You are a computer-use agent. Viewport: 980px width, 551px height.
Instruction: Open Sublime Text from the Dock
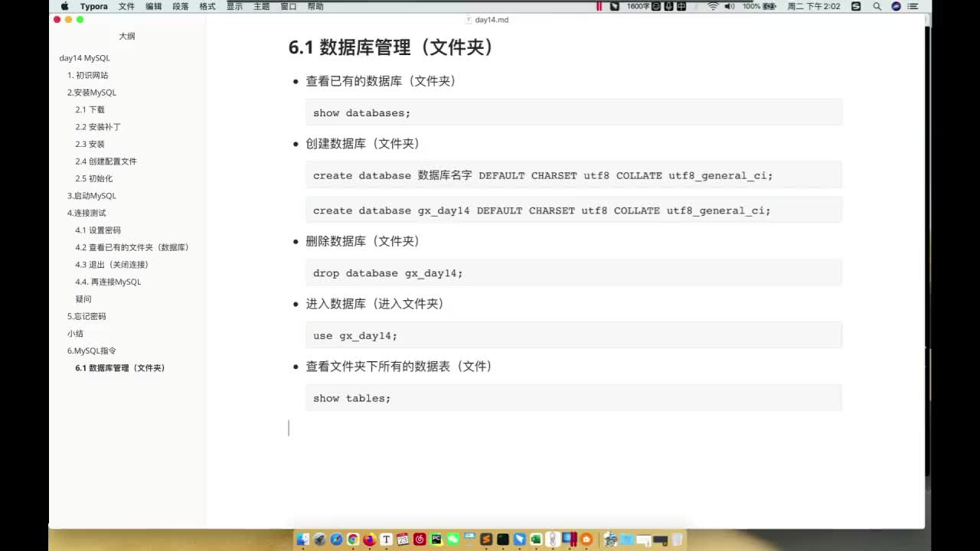[x=486, y=539]
